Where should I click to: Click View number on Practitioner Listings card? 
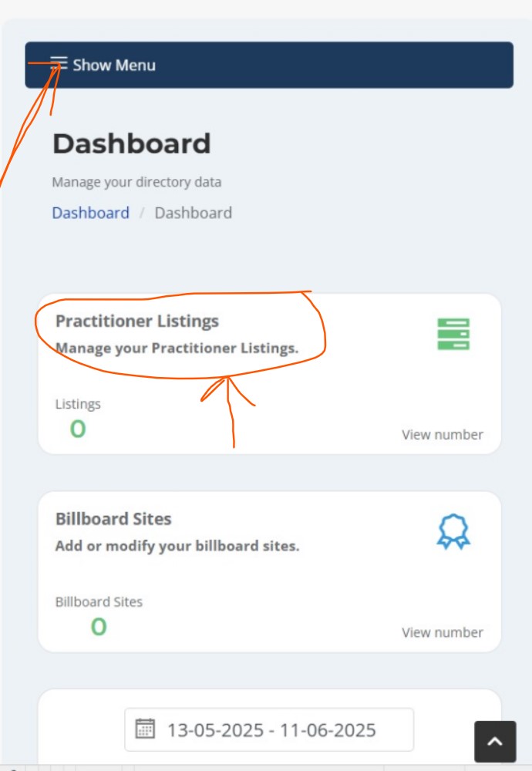tap(443, 435)
